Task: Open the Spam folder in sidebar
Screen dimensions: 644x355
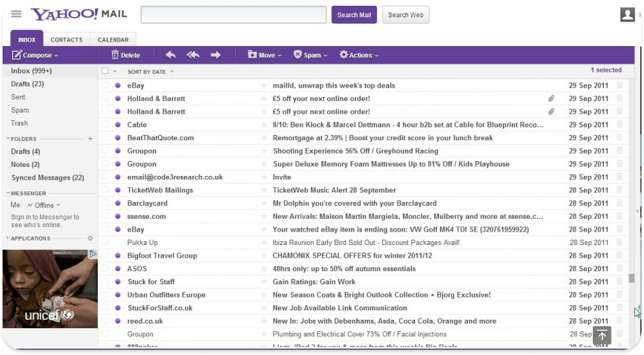Action: coord(20,110)
